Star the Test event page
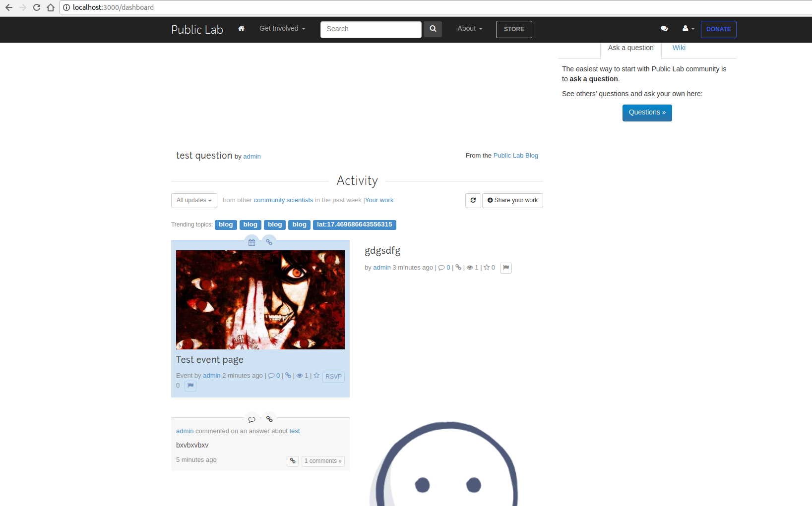The height and width of the screenshot is (506, 812). [x=316, y=376]
